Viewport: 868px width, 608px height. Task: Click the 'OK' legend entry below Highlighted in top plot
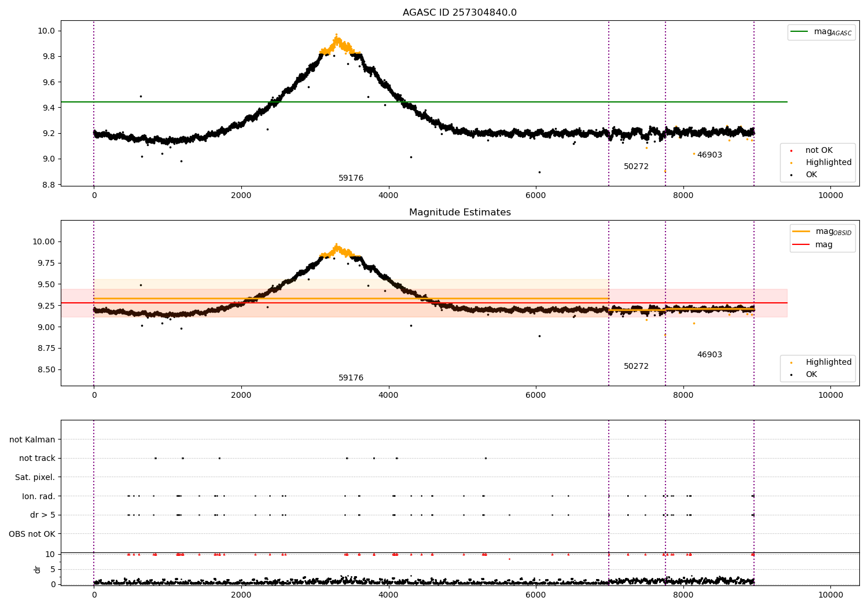click(x=811, y=175)
